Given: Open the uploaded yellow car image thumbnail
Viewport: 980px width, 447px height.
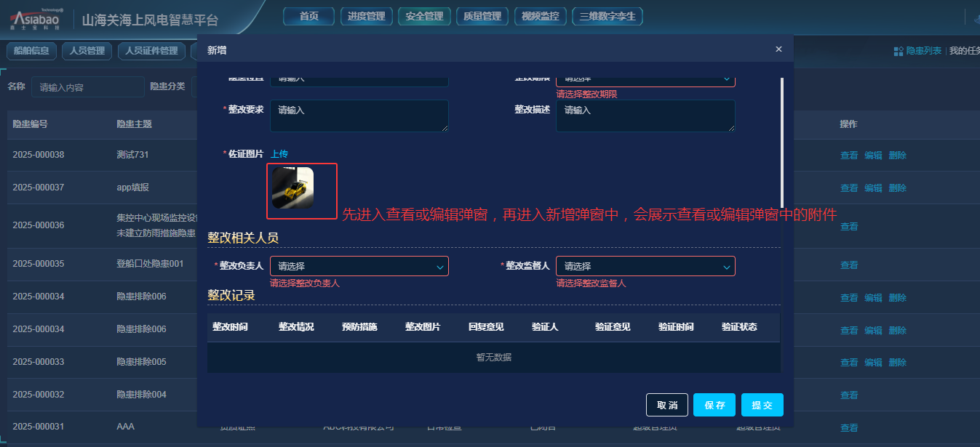Looking at the screenshot, I should click(292, 188).
